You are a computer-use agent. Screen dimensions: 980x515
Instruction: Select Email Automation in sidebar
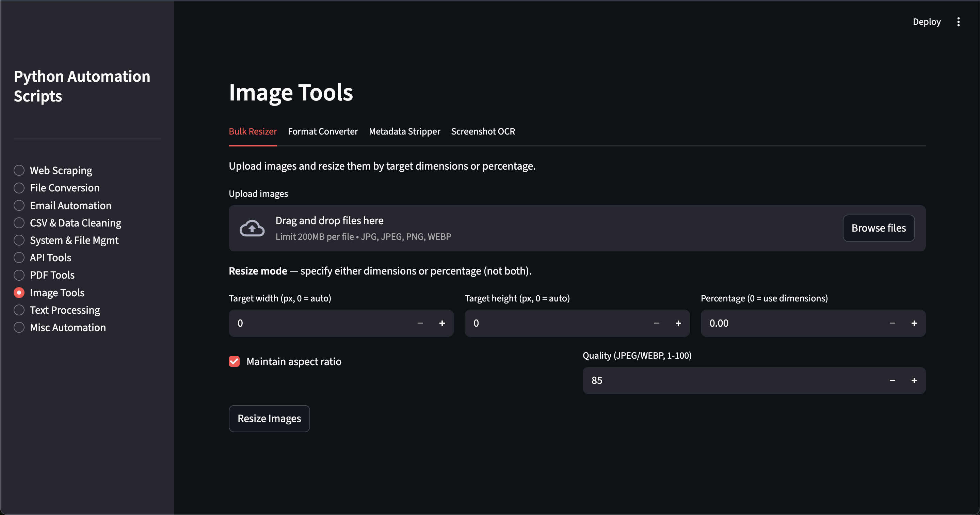coord(70,205)
